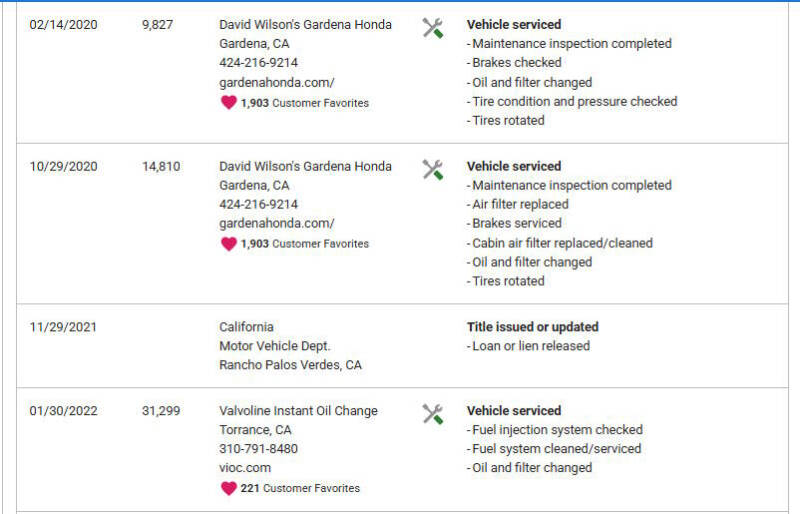Open gardenahonda.com link in the 02/14/2020 record

[277, 82]
